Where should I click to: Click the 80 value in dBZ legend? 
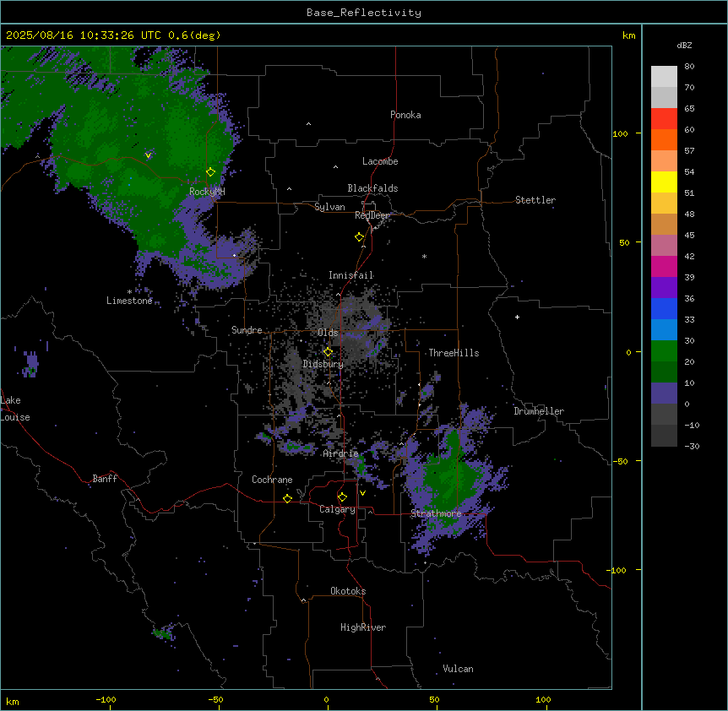point(689,67)
